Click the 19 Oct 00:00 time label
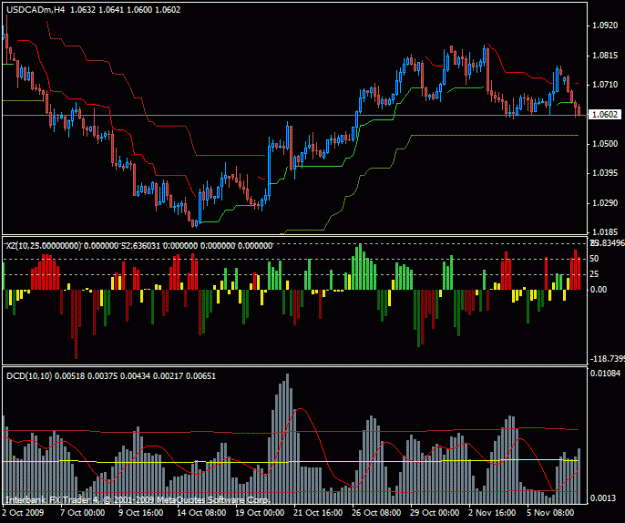The width and height of the screenshot is (625, 523). click(259, 513)
